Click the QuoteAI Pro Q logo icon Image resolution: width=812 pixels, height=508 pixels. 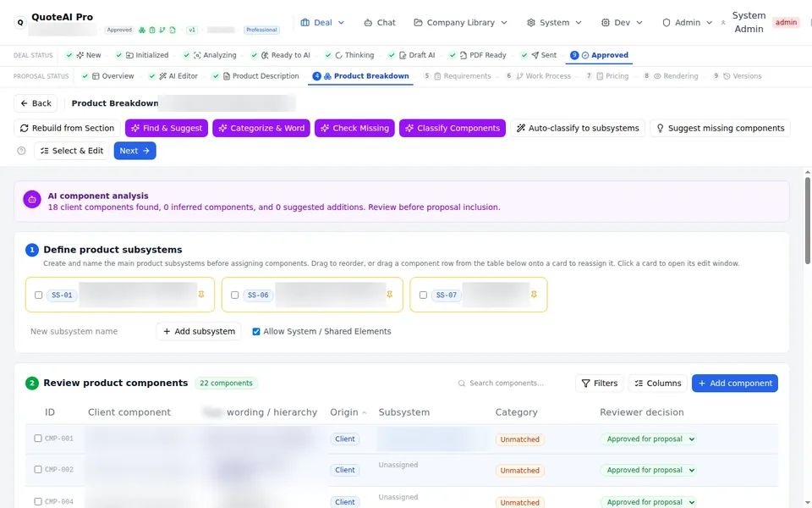coord(20,23)
